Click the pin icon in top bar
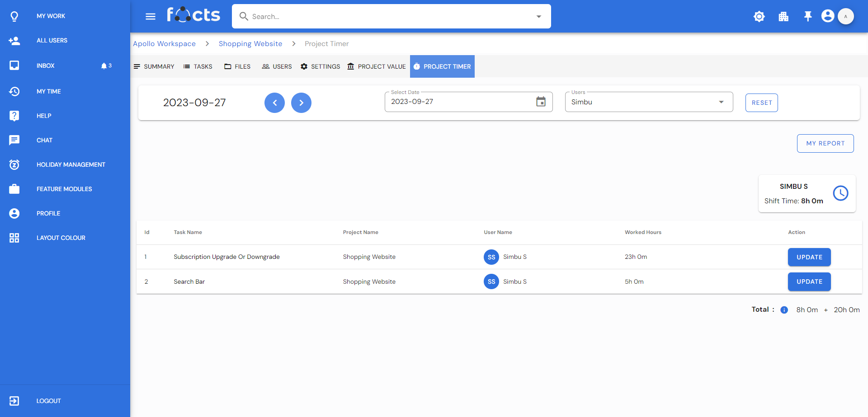The image size is (868, 417). [x=808, y=17]
